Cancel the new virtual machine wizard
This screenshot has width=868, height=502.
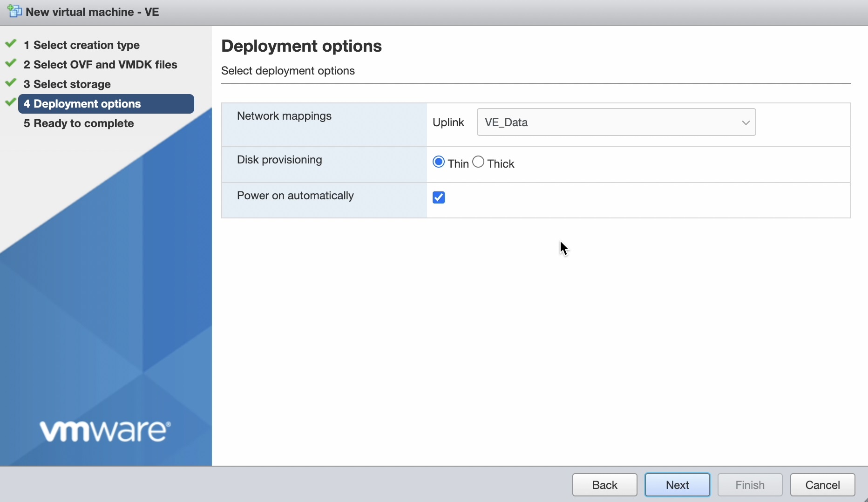coord(822,485)
